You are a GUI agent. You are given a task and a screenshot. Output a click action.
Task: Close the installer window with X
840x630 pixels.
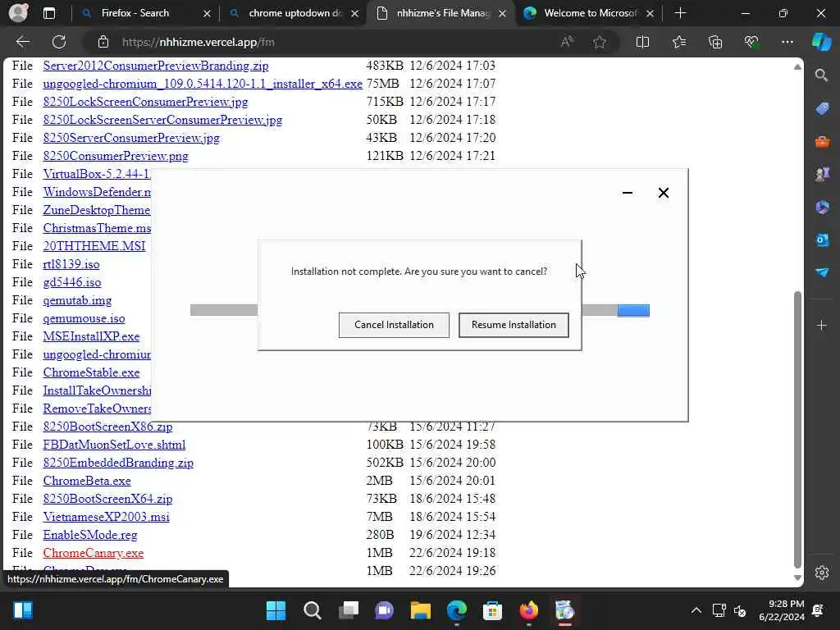(663, 193)
